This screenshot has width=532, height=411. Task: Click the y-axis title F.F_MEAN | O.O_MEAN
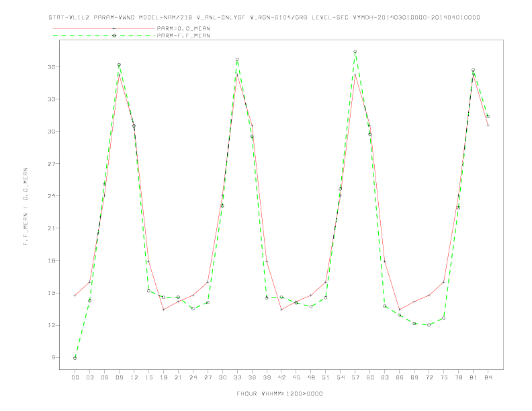click(x=26, y=207)
